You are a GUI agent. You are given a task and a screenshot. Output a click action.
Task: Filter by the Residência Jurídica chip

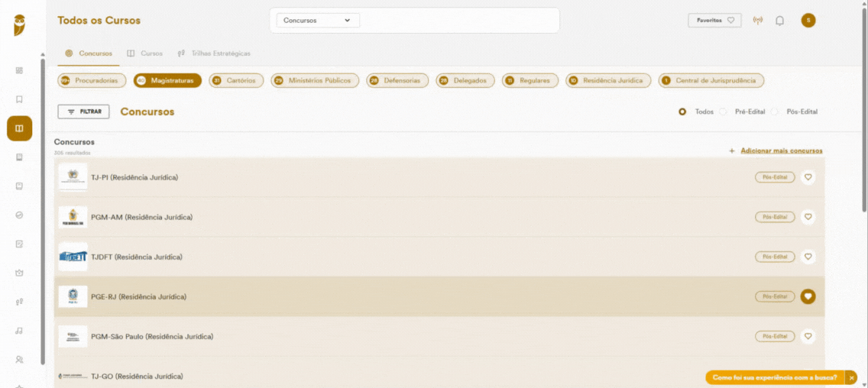pos(607,81)
